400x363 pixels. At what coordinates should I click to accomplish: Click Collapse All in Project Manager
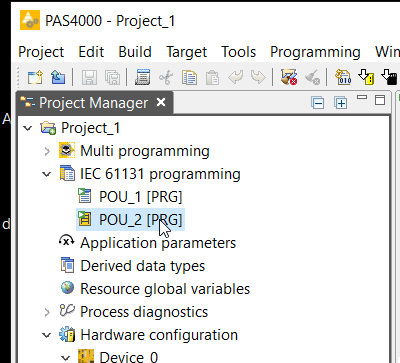[x=317, y=103]
